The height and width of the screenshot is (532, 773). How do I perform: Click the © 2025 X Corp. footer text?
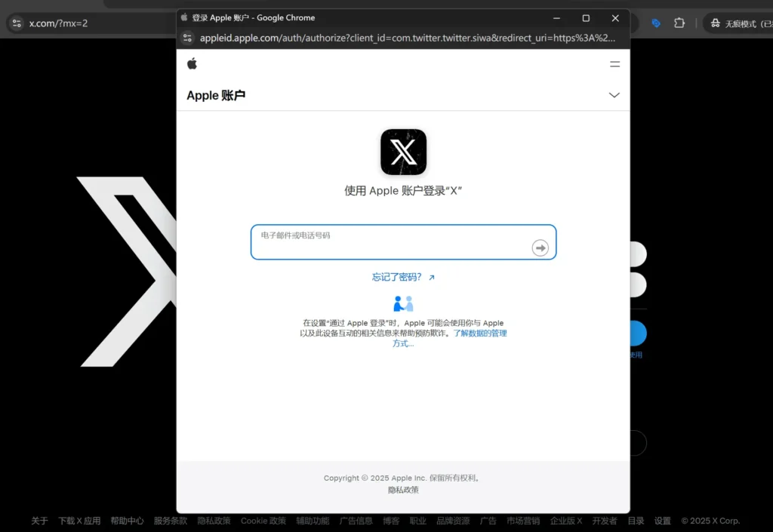click(710, 521)
